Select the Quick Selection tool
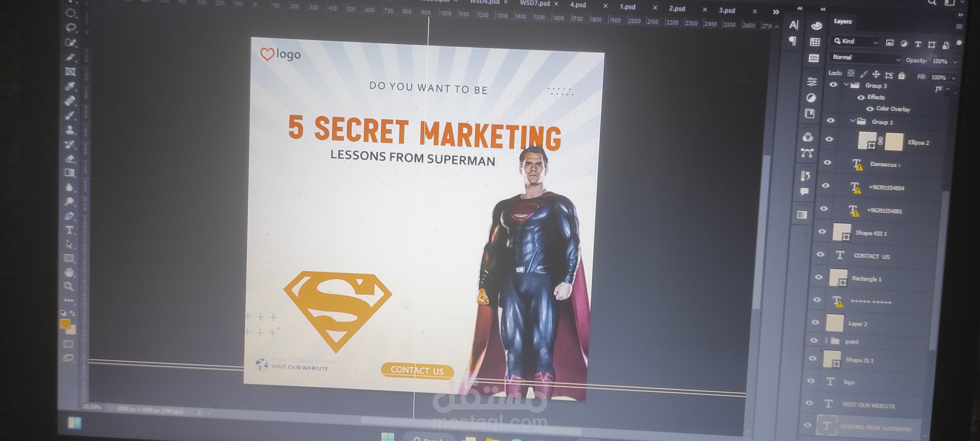980x441 pixels. pos(71,42)
